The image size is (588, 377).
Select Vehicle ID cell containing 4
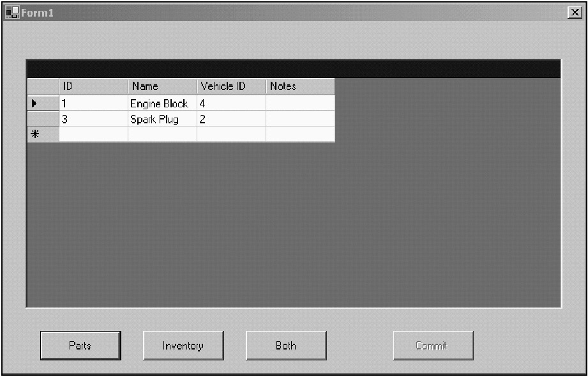[x=231, y=103]
